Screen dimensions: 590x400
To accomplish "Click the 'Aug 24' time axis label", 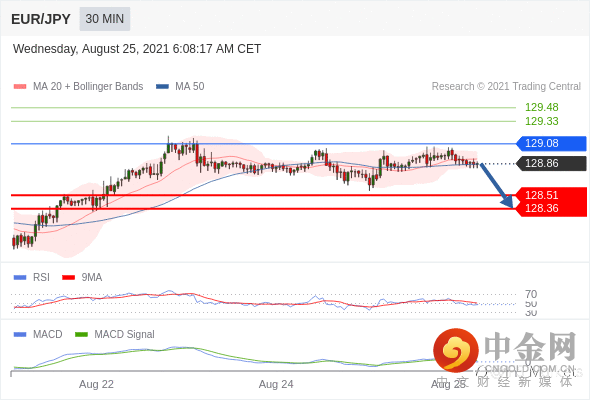I will (x=276, y=385).
